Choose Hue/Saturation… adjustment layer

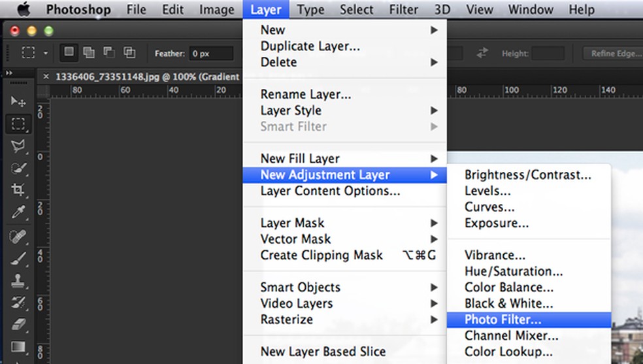529,271
